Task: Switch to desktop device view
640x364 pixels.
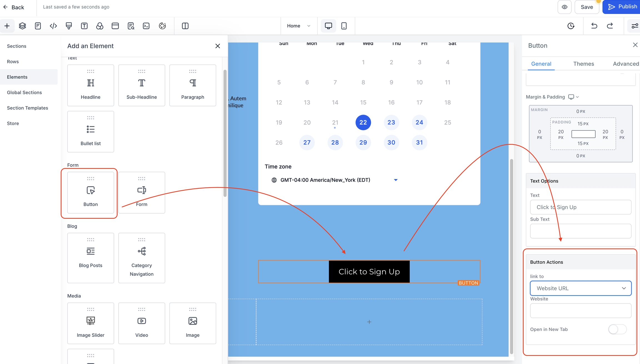Action: point(328,26)
